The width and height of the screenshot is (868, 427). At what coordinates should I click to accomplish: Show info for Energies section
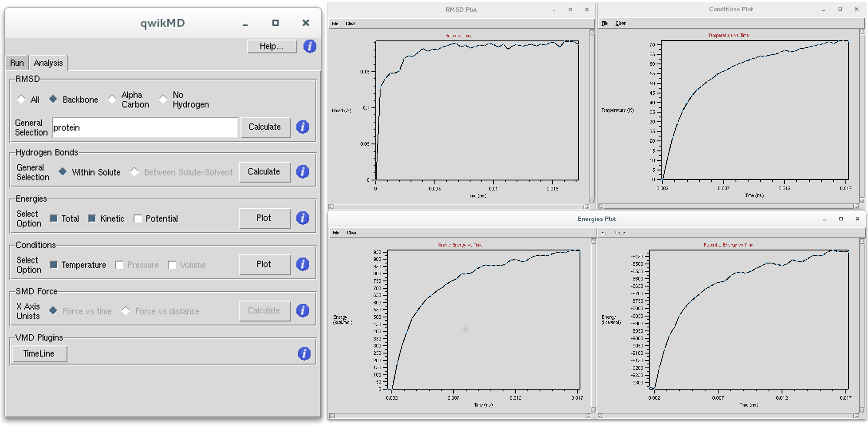click(x=302, y=218)
